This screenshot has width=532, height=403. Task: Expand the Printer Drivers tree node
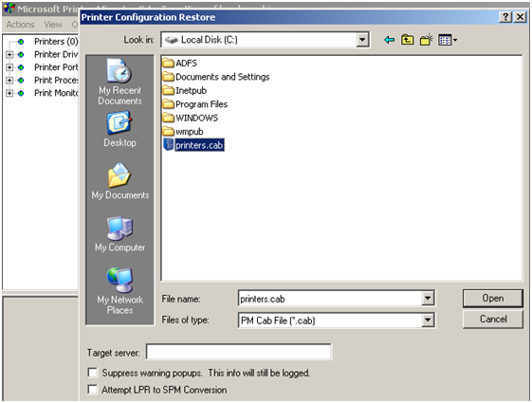9,54
